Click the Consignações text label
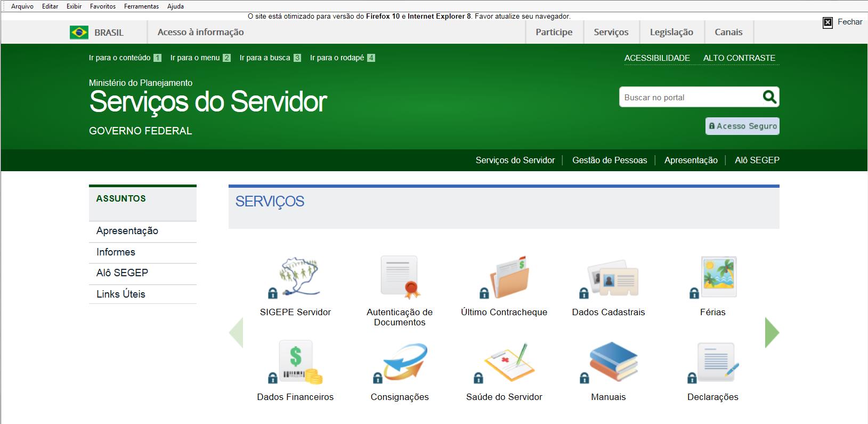The width and height of the screenshot is (868, 424). pos(400,397)
